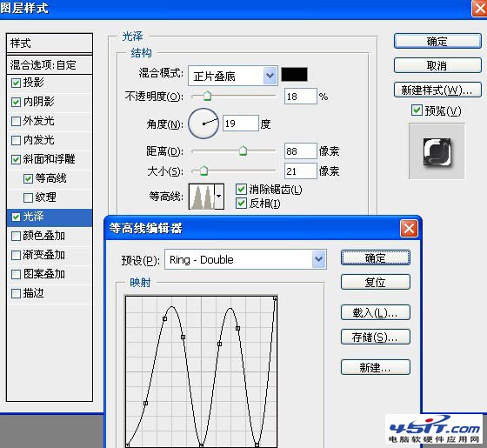Uncheck the 反相 checkbox
This screenshot has width=487, height=448.
[x=242, y=204]
